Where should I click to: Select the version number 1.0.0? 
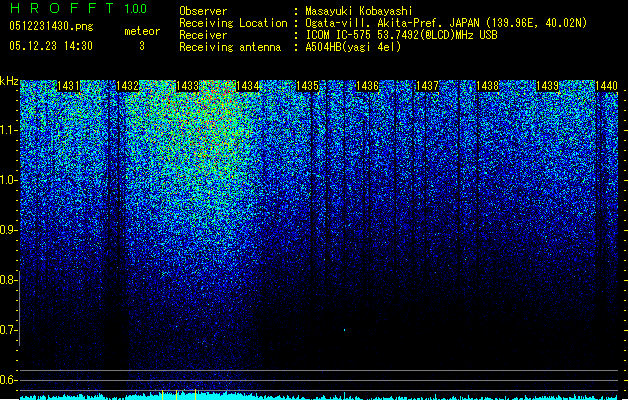pos(136,8)
